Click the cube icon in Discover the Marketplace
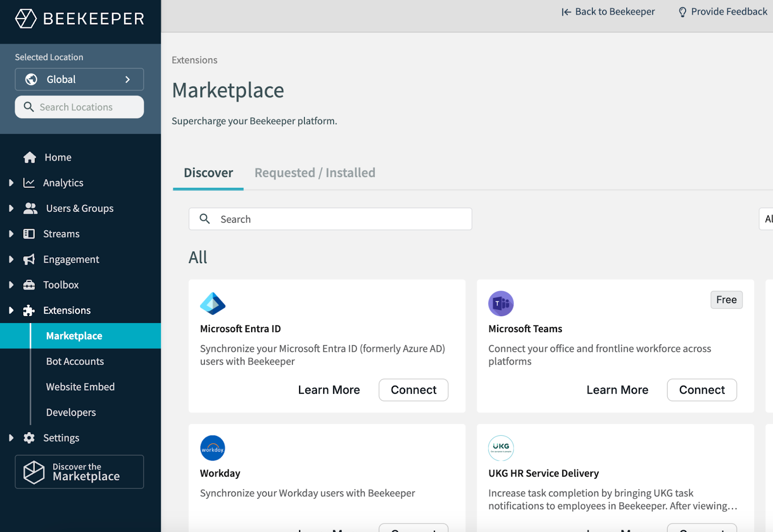This screenshot has width=773, height=532. [34, 472]
